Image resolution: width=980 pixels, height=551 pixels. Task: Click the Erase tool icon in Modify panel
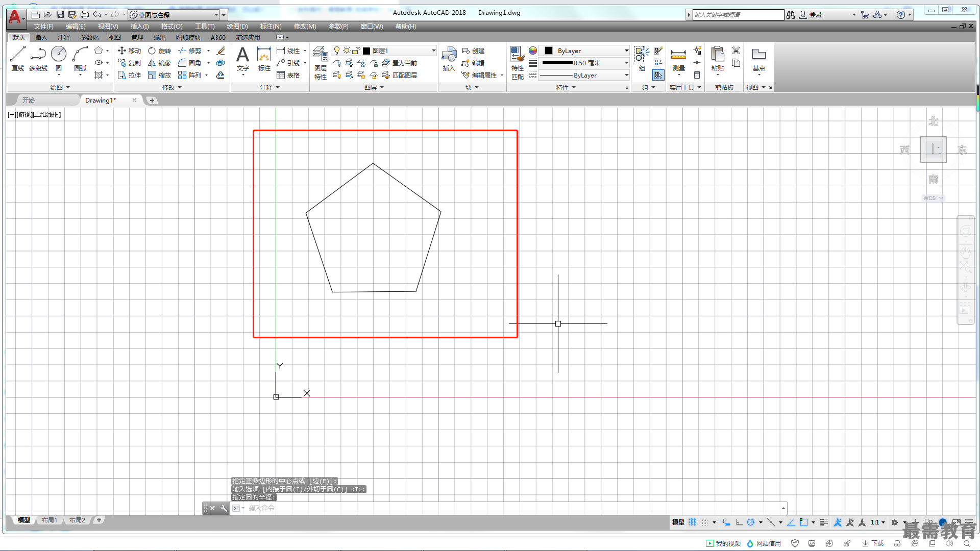point(221,51)
